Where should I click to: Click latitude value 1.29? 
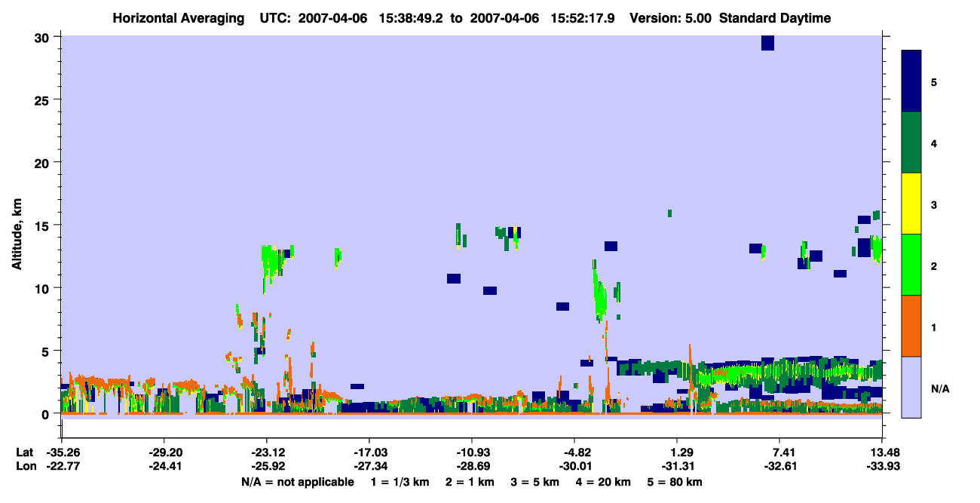pyautogui.click(x=677, y=452)
